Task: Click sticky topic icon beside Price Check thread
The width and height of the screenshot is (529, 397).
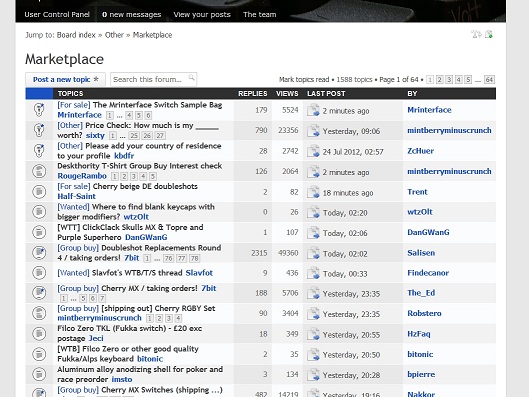Action: (39, 130)
